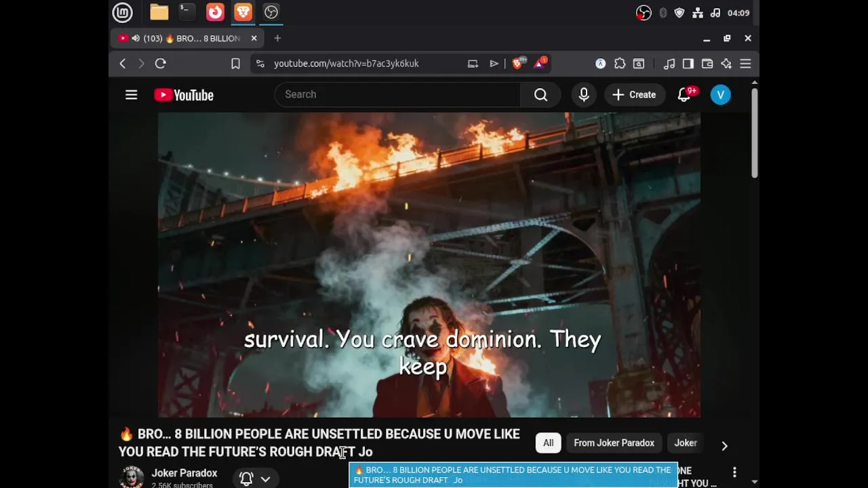This screenshot has width=868, height=488.
Task: Bookmark this page
Action: tap(235, 64)
